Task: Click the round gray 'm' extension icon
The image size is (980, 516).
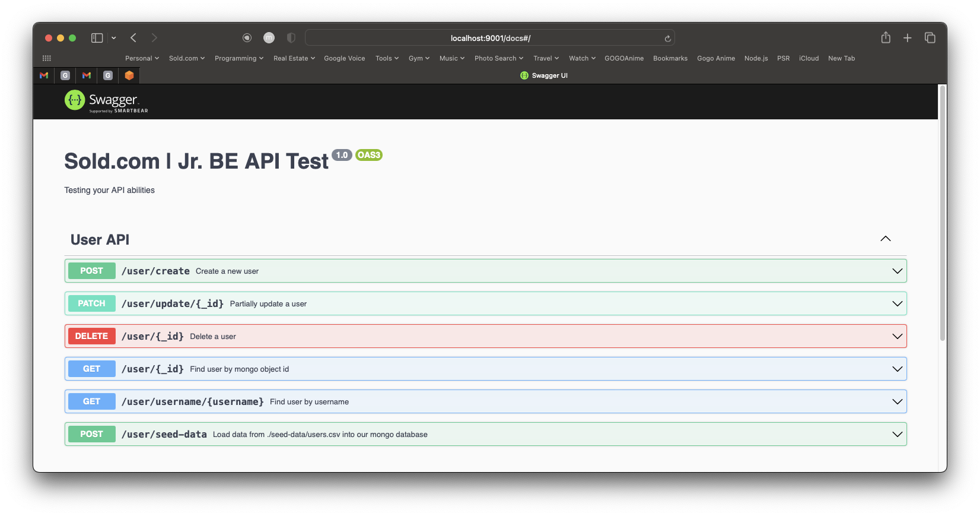Action: [269, 38]
